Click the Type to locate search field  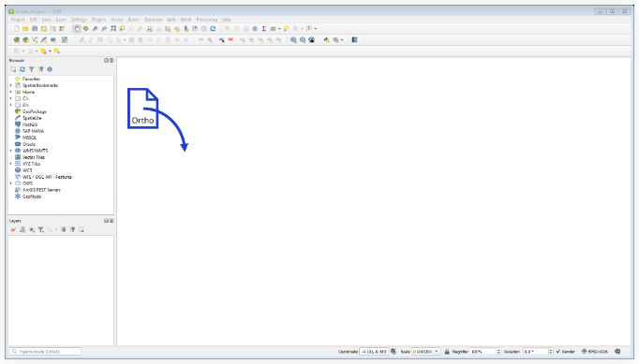tap(45, 352)
